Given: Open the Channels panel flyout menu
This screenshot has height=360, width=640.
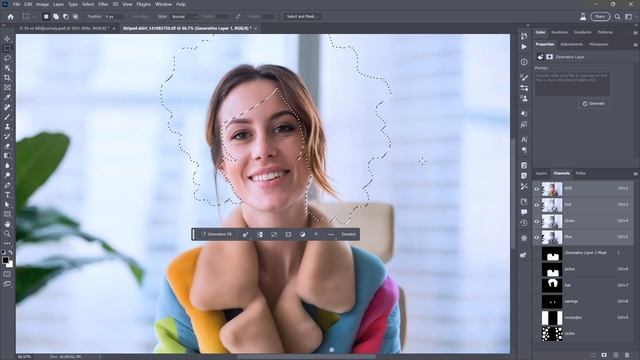Looking at the screenshot, I should click(x=635, y=173).
